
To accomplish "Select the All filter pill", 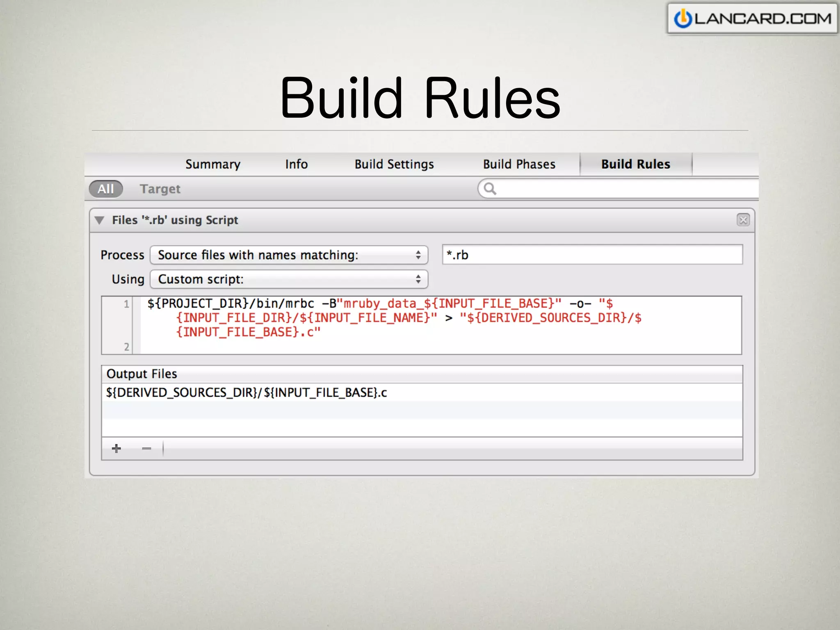I will 106,189.
